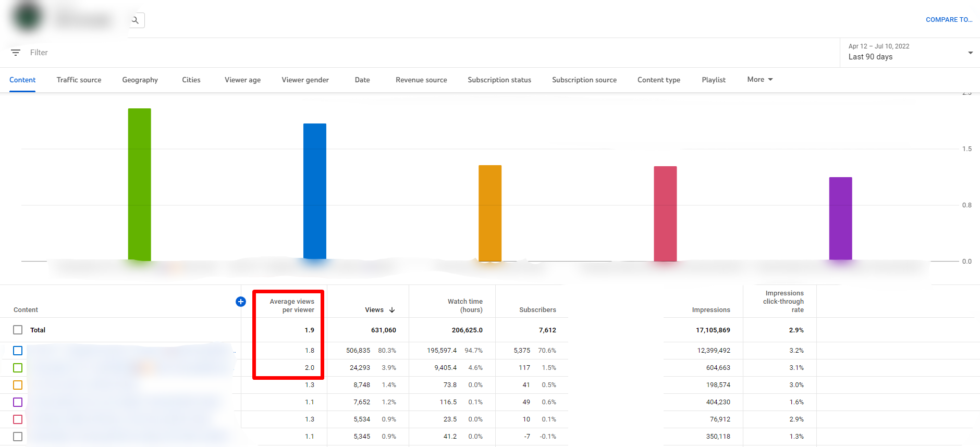Open the Playlist tab
Viewport: 980px width, 447px height.
714,80
